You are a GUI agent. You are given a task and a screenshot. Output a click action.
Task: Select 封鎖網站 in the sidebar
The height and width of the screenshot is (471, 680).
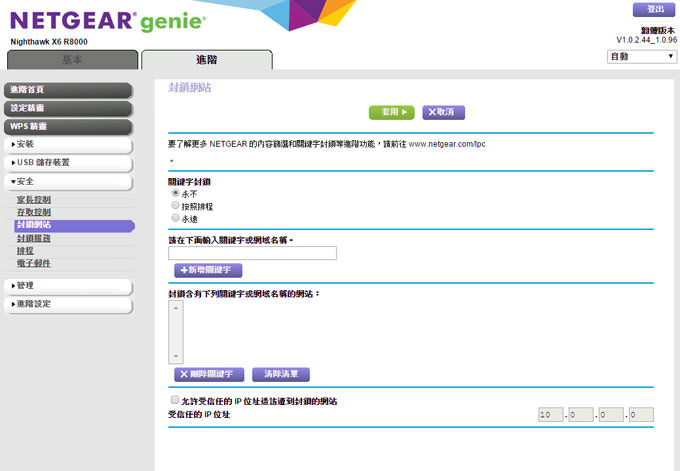coord(75,225)
